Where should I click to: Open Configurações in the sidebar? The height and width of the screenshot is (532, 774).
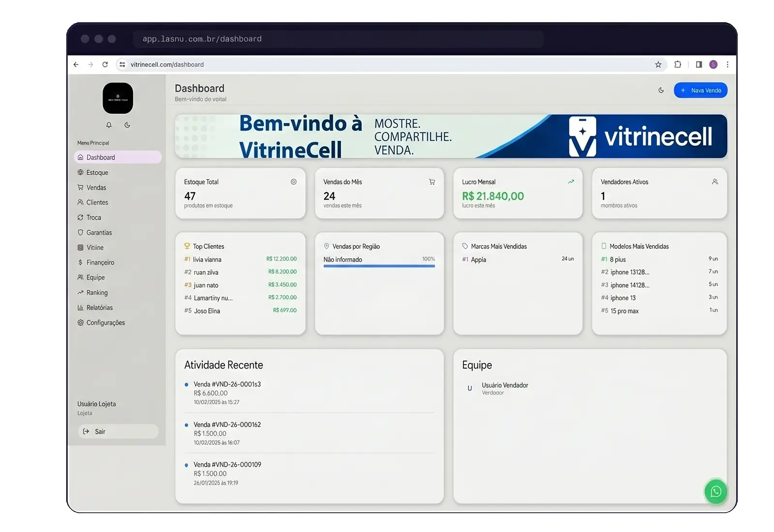118,323
